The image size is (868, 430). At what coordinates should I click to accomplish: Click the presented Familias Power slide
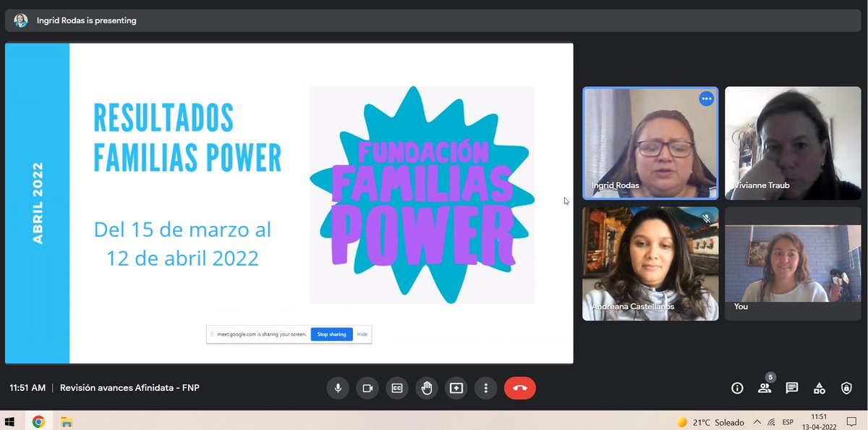click(289, 203)
